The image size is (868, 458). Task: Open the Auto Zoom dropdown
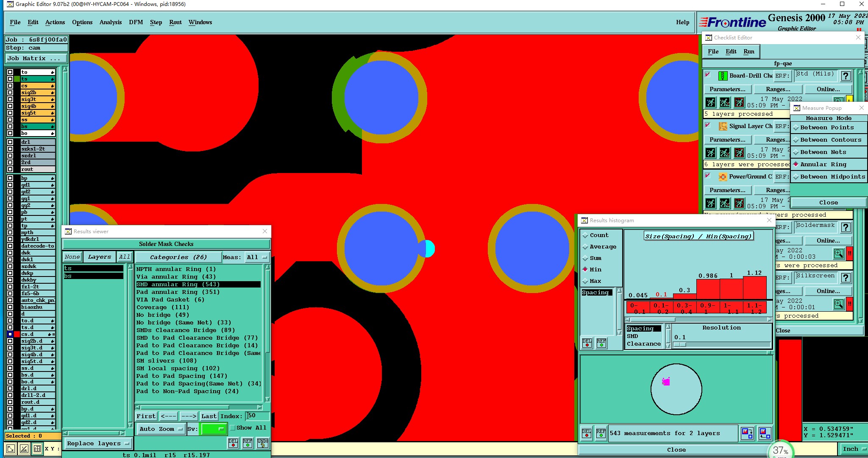coord(161,429)
